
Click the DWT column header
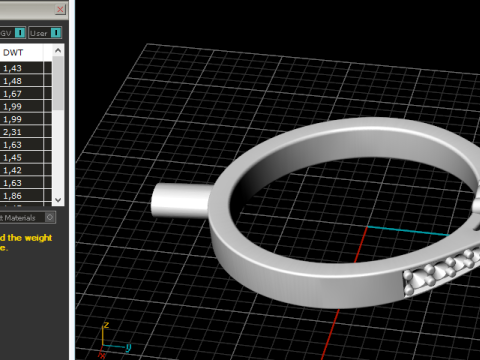point(21,53)
